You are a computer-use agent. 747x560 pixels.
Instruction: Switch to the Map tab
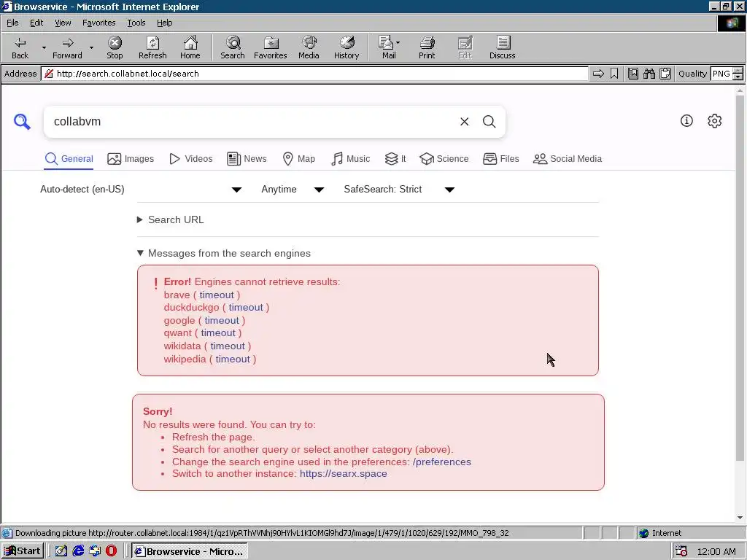(298, 158)
